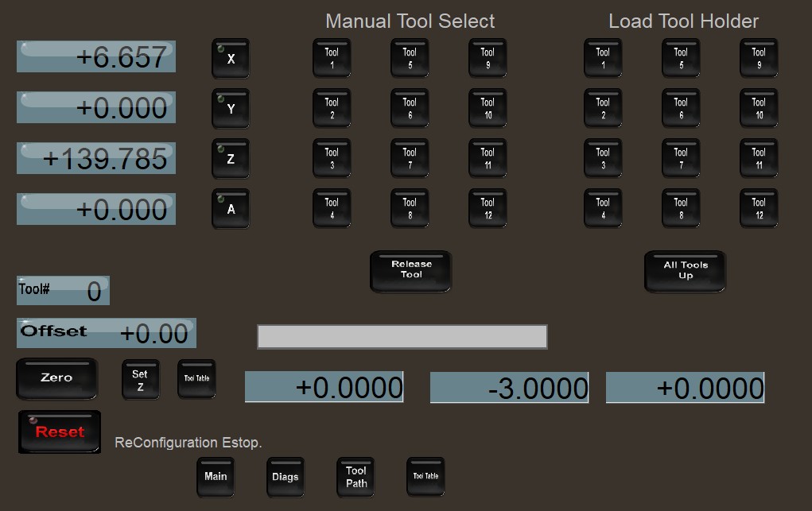
Task: Select the +0.0000 readout right of -3.0000
Action: pyautogui.click(x=685, y=387)
